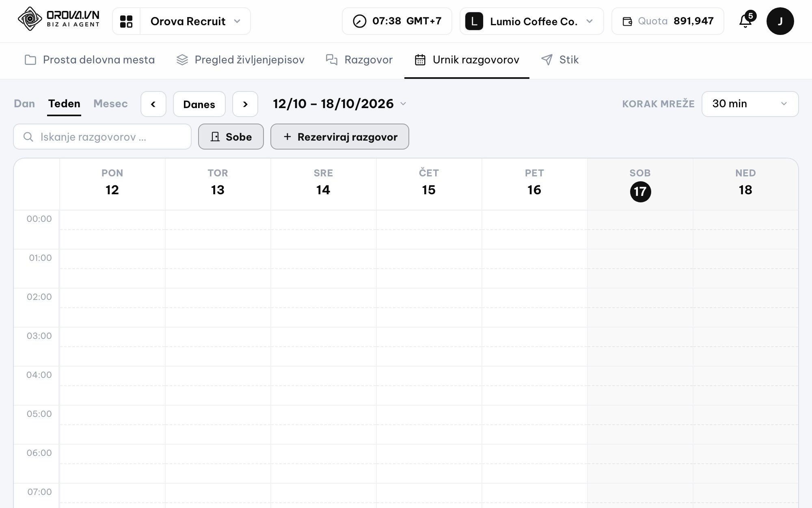Open the apps grid icon

[x=126, y=21]
